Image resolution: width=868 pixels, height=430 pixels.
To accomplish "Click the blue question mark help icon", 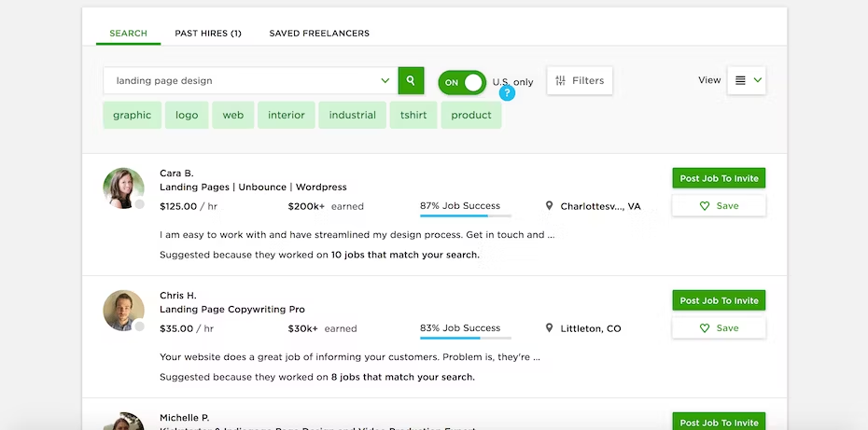I will [x=507, y=93].
